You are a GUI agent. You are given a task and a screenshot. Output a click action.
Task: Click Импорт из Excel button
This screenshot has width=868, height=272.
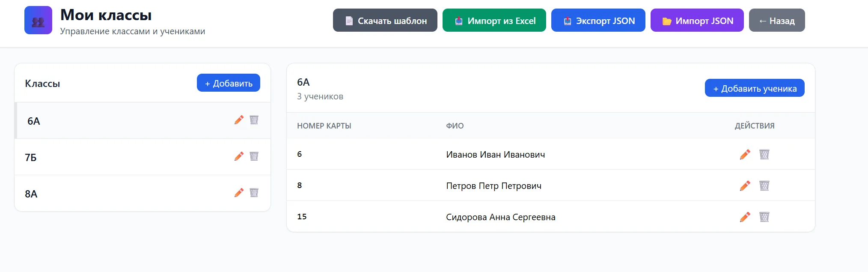click(494, 21)
